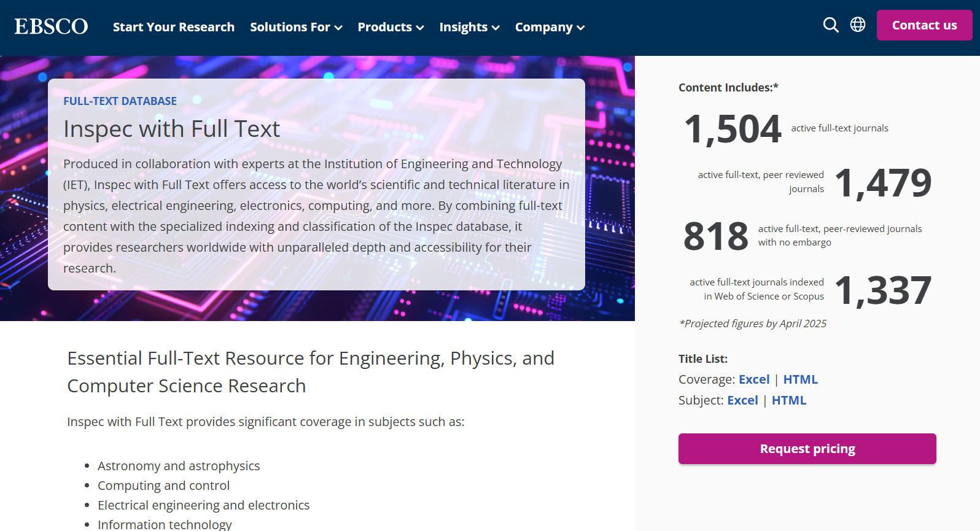The width and height of the screenshot is (980, 531).
Task: Click the globe language selector icon
Action: coord(858,25)
